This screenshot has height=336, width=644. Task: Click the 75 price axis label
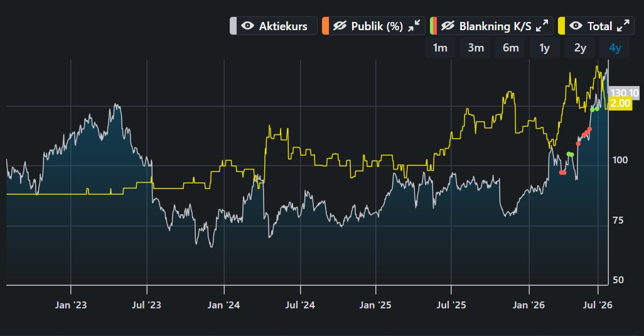tap(618, 220)
